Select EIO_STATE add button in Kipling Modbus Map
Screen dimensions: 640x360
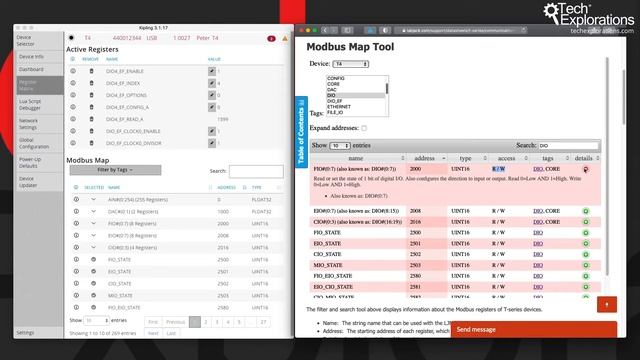click(93, 271)
